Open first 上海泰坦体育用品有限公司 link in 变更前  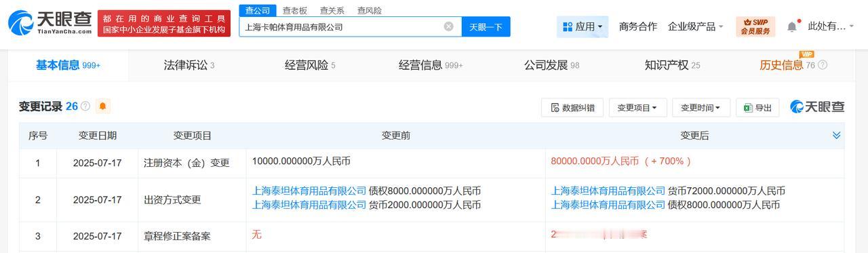tap(309, 191)
